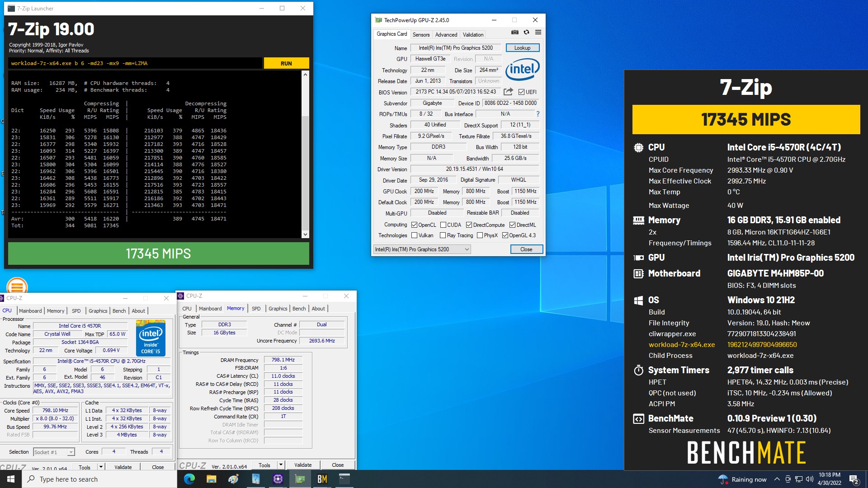Click the Meet Now tray icon

click(788, 479)
